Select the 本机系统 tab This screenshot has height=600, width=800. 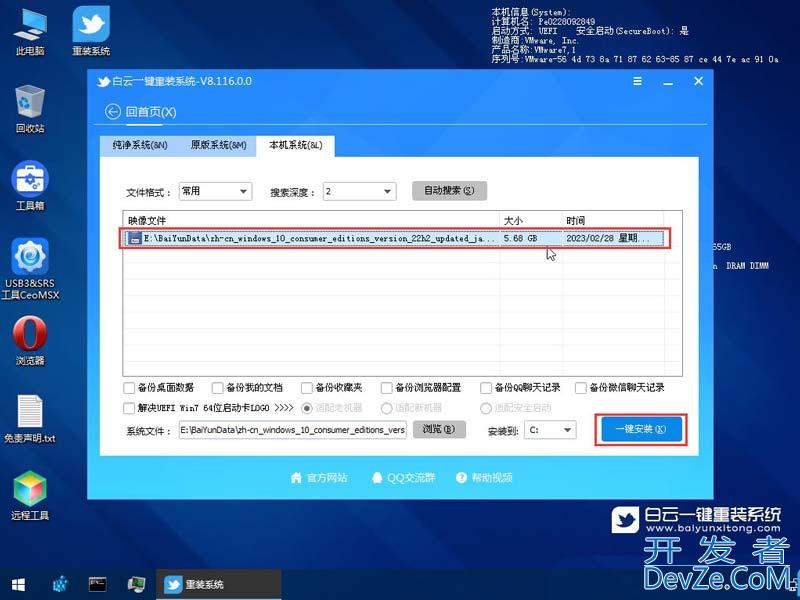click(x=295, y=145)
